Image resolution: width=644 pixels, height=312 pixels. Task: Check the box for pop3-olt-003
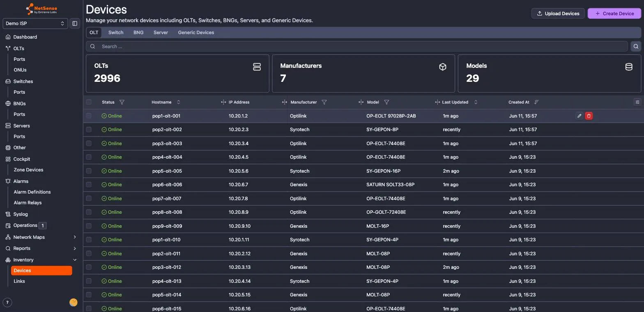(89, 143)
